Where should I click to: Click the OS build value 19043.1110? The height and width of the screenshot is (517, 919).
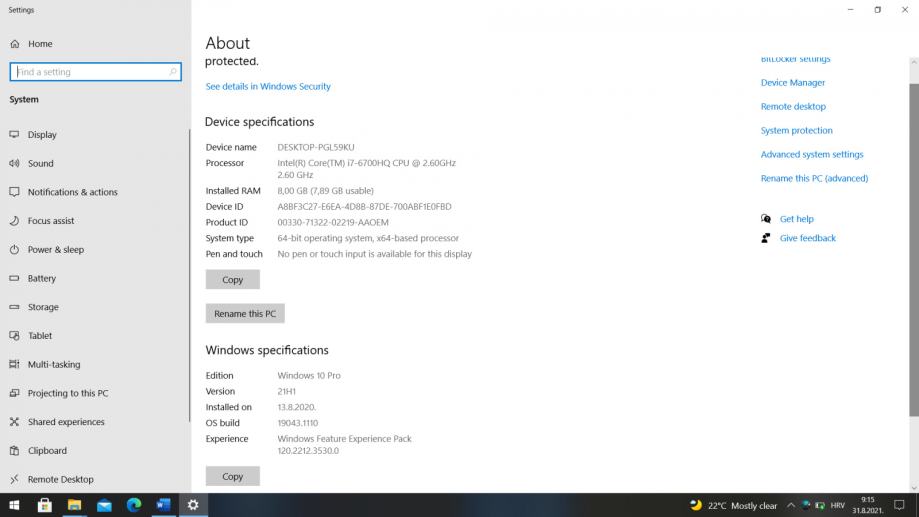pos(298,423)
